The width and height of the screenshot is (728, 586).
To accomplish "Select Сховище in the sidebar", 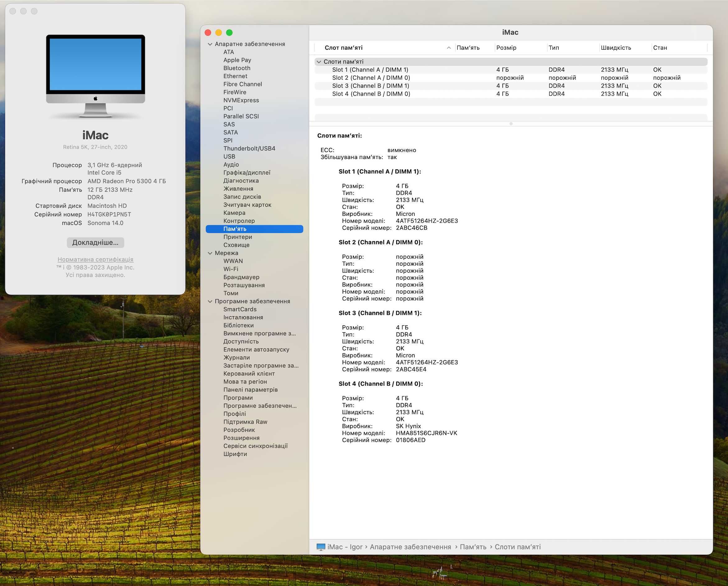I will click(236, 245).
